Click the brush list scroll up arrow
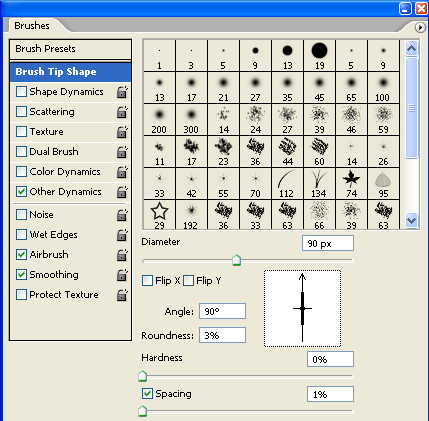The image size is (429, 421). (411, 49)
